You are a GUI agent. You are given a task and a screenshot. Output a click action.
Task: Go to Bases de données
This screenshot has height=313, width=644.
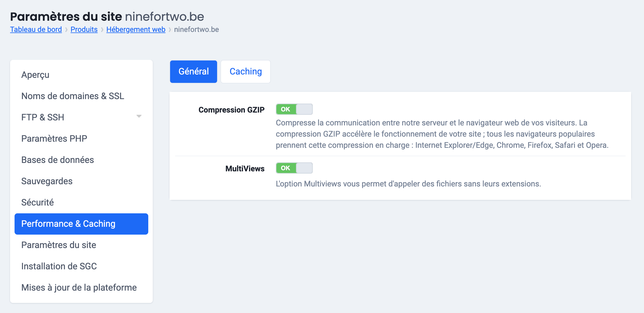pyautogui.click(x=58, y=160)
